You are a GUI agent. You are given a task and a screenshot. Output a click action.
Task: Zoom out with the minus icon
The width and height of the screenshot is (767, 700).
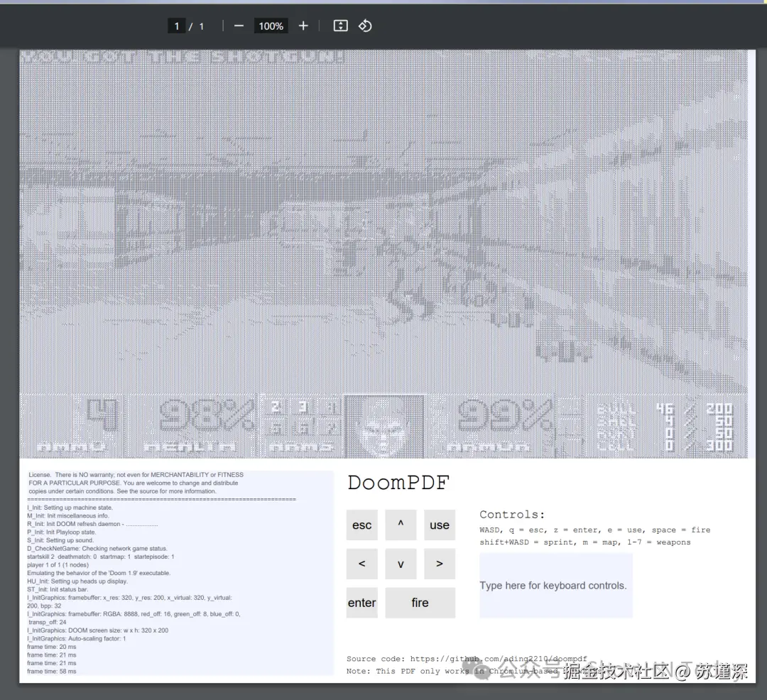pos(239,26)
